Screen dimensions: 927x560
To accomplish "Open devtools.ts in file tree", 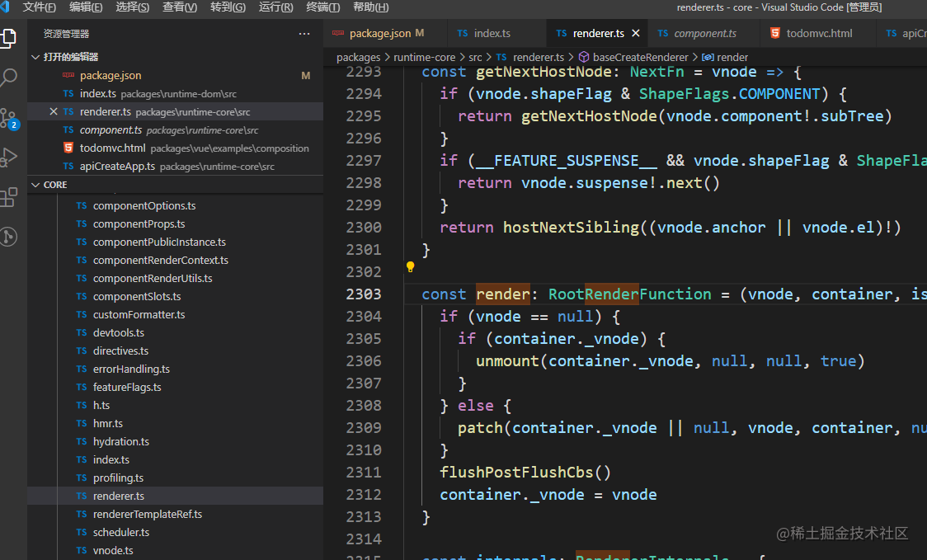I will click(176, 332).
